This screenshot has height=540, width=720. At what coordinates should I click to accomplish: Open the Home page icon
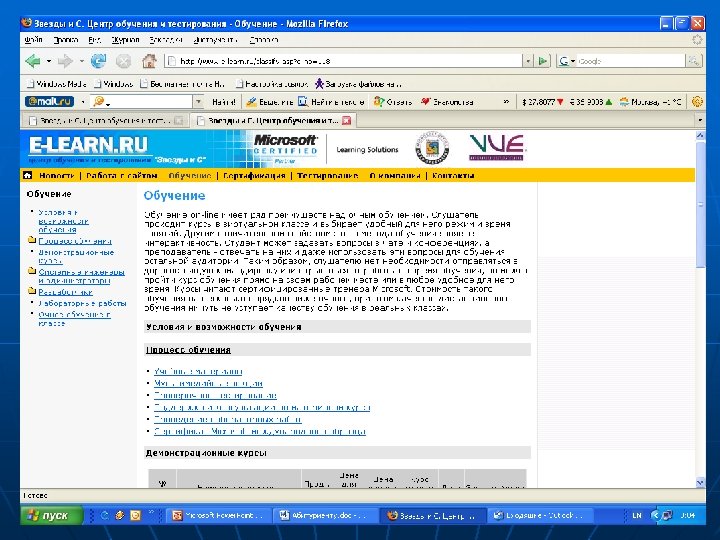point(149,61)
